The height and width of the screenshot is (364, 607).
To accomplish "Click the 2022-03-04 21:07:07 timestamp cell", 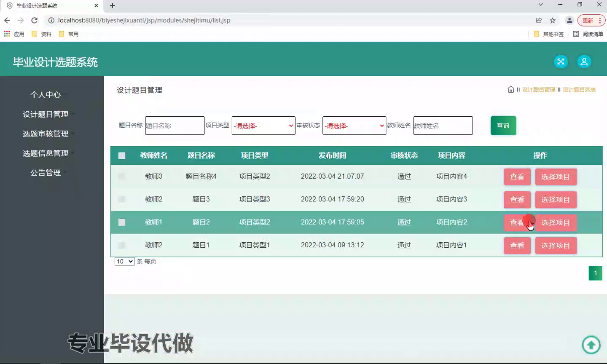I will pos(332,176).
